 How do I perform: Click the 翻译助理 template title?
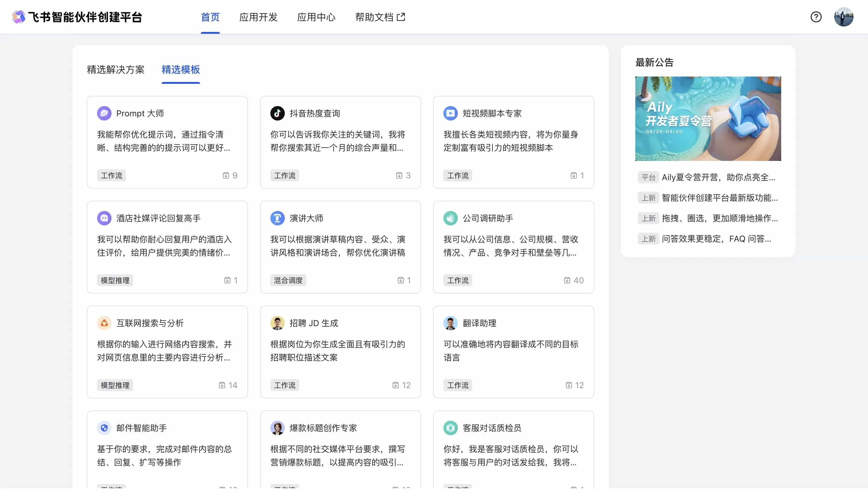pos(480,323)
